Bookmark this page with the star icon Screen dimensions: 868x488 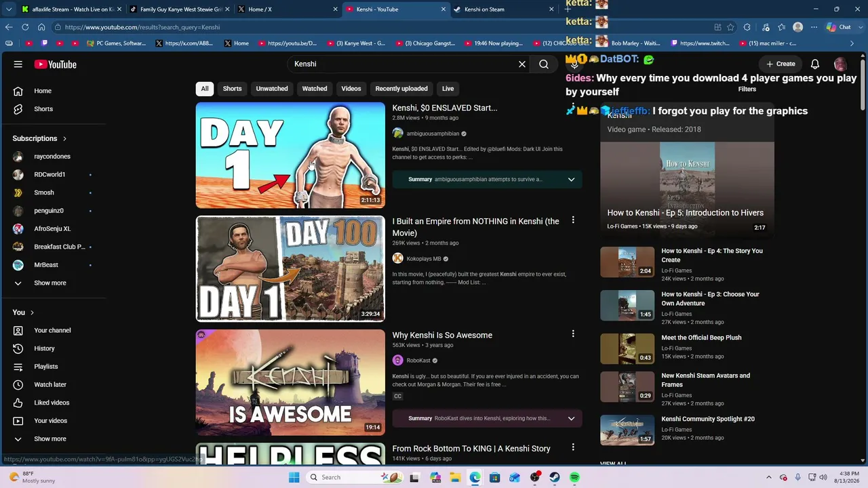point(730,27)
